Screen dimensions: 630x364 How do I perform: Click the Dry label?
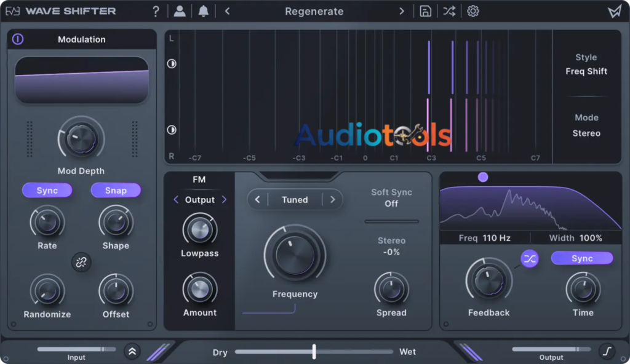pos(220,352)
